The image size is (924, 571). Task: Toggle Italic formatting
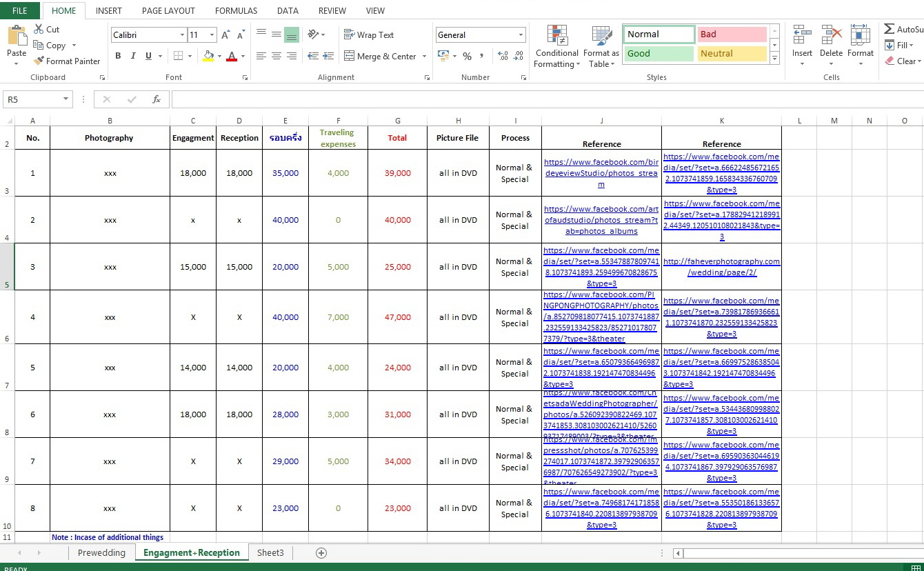[x=133, y=56]
